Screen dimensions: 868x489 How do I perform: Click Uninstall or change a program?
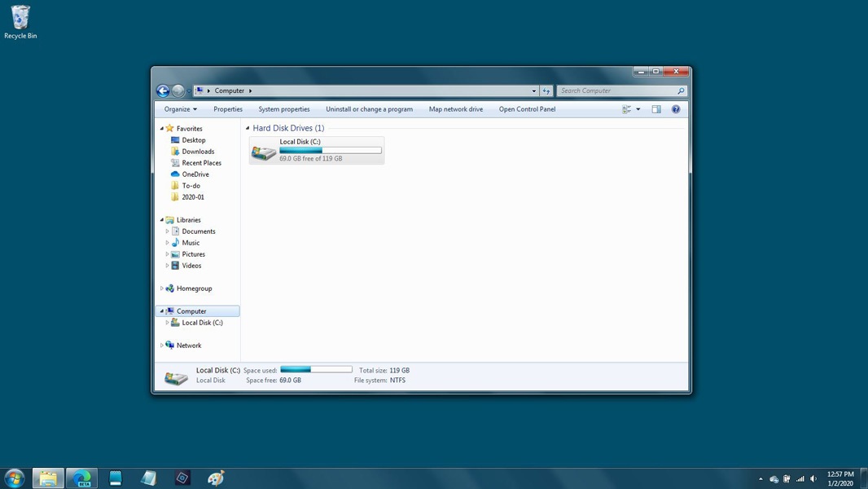click(369, 109)
